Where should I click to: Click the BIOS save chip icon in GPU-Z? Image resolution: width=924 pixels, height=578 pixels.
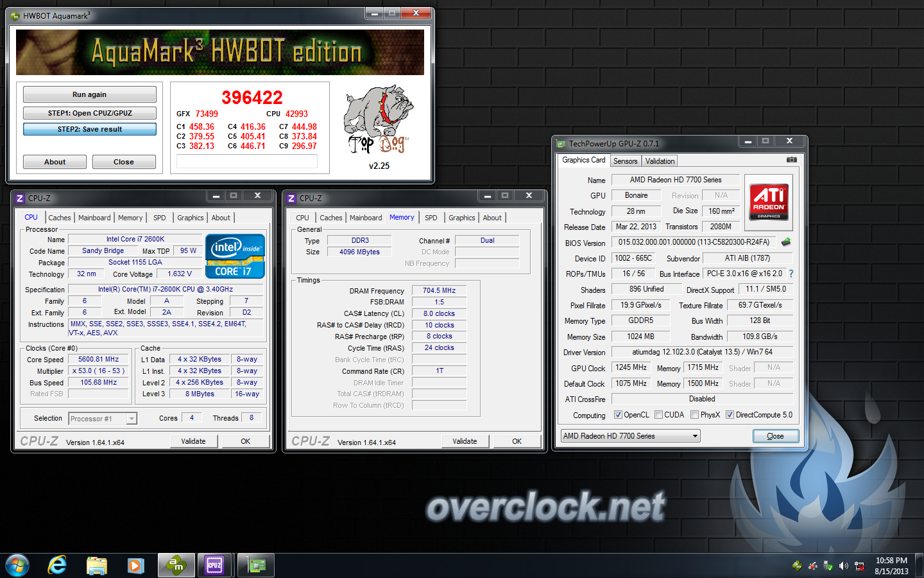coord(785,242)
